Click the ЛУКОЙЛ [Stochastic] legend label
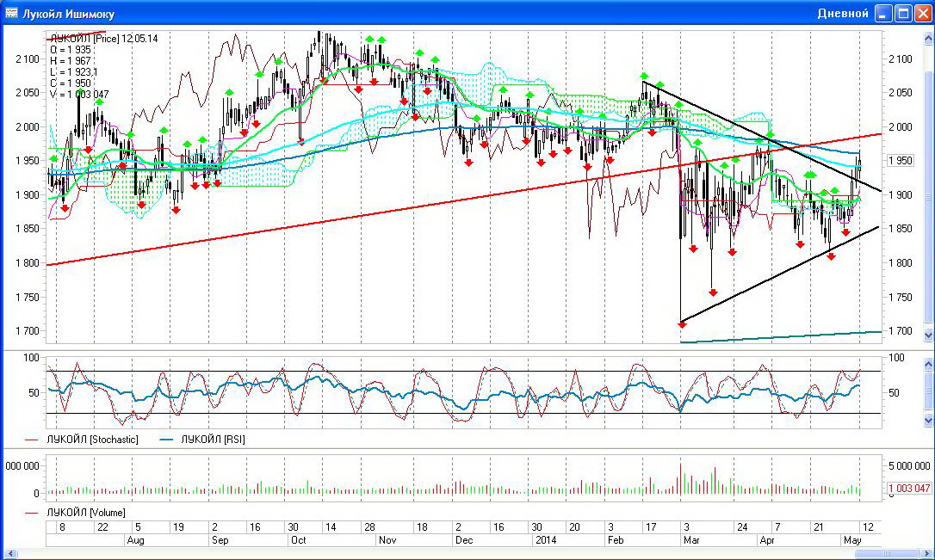This screenshot has width=935, height=560. (x=92, y=440)
